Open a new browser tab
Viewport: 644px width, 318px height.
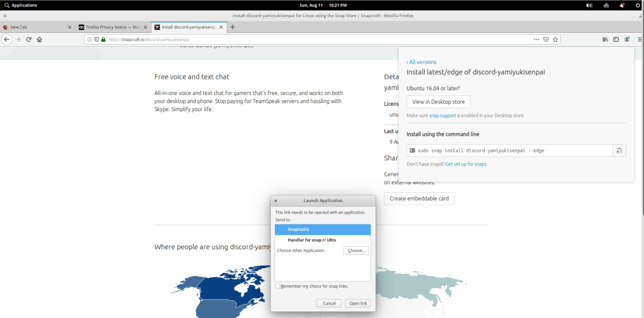(232, 27)
